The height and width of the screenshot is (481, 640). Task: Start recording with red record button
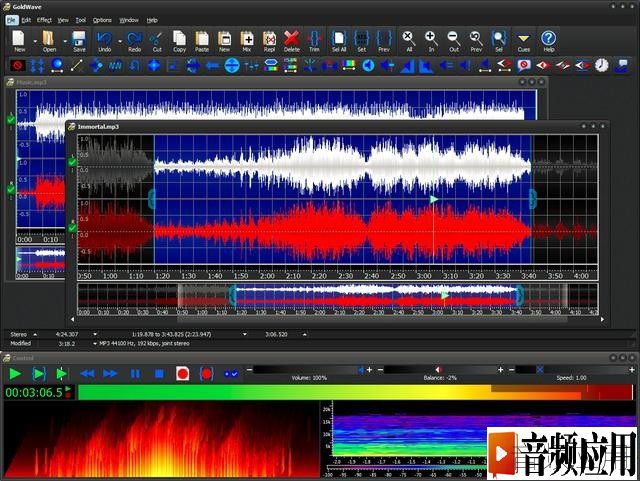click(x=182, y=374)
